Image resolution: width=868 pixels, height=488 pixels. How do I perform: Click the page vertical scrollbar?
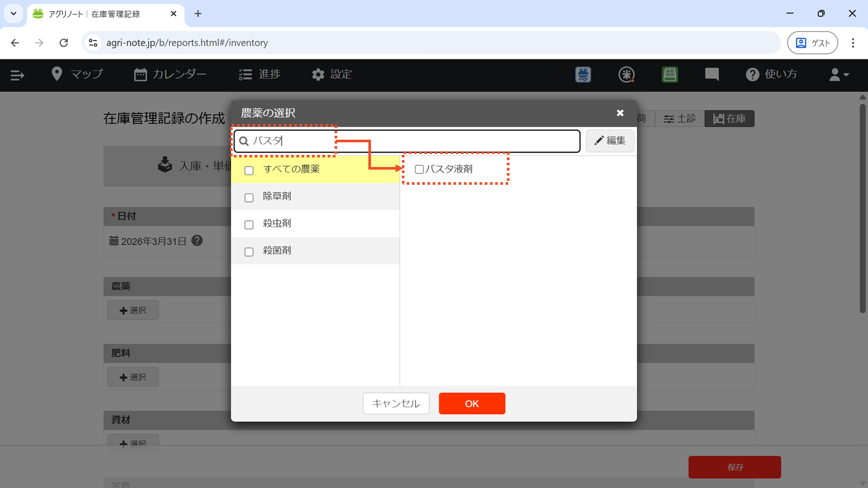coord(862,208)
